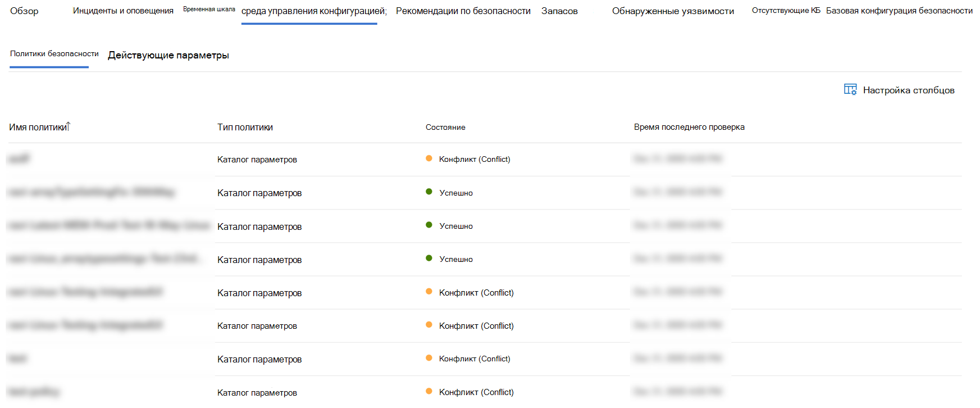Open the Инциденты и оповещения tab

pyautogui.click(x=123, y=11)
